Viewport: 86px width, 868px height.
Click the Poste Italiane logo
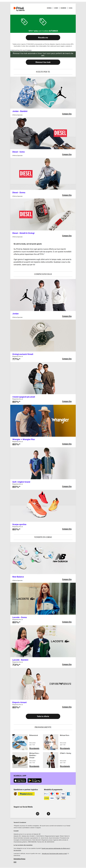26,794
